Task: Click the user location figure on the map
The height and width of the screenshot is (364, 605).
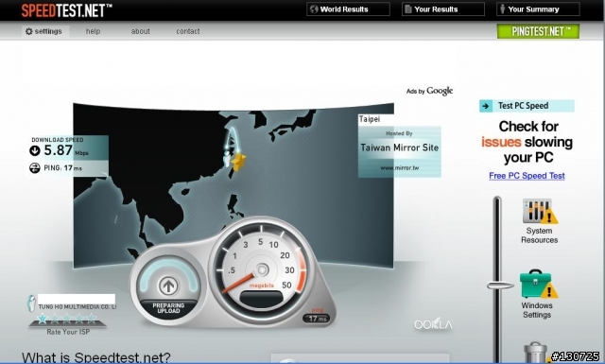Action: (227, 159)
